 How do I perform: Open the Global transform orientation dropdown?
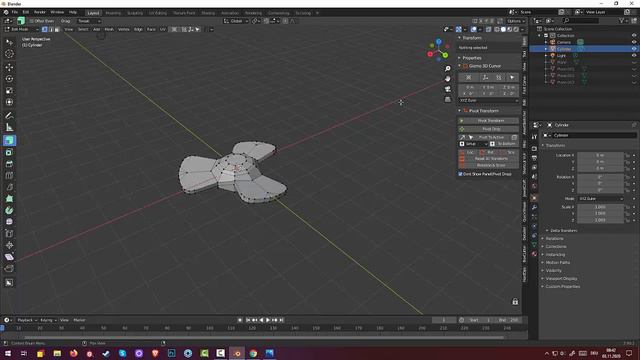tap(236, 21)
